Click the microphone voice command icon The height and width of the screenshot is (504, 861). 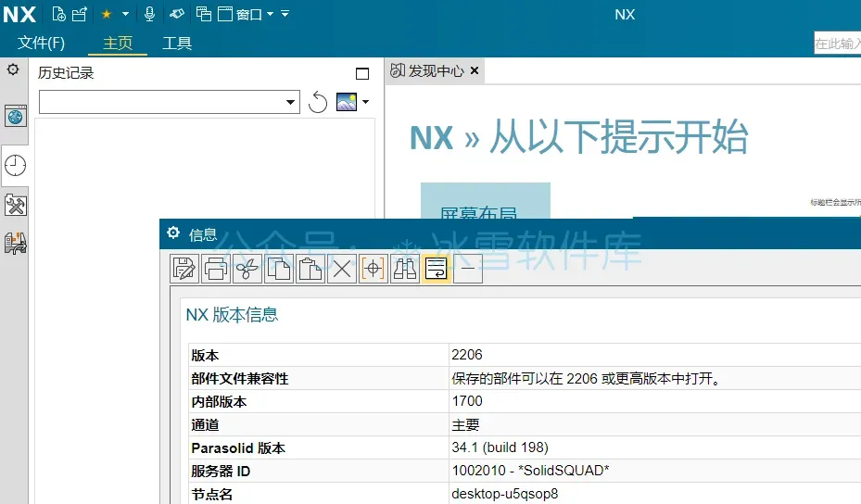(x=149, y=14)
